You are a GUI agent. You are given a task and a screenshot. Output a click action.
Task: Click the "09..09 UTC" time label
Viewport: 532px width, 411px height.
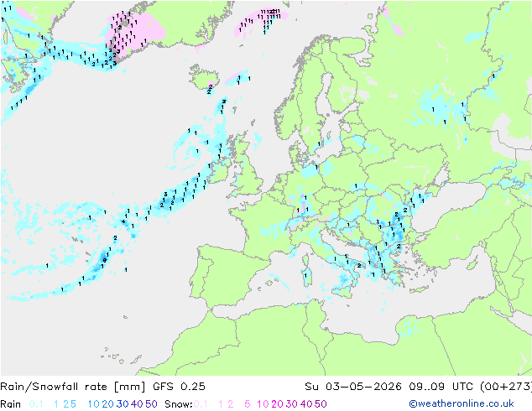441,387
